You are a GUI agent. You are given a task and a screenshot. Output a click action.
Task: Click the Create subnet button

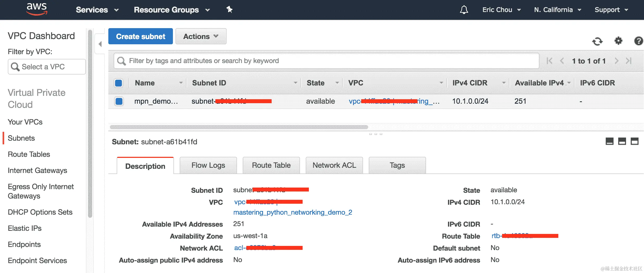[x=141, y=36]
